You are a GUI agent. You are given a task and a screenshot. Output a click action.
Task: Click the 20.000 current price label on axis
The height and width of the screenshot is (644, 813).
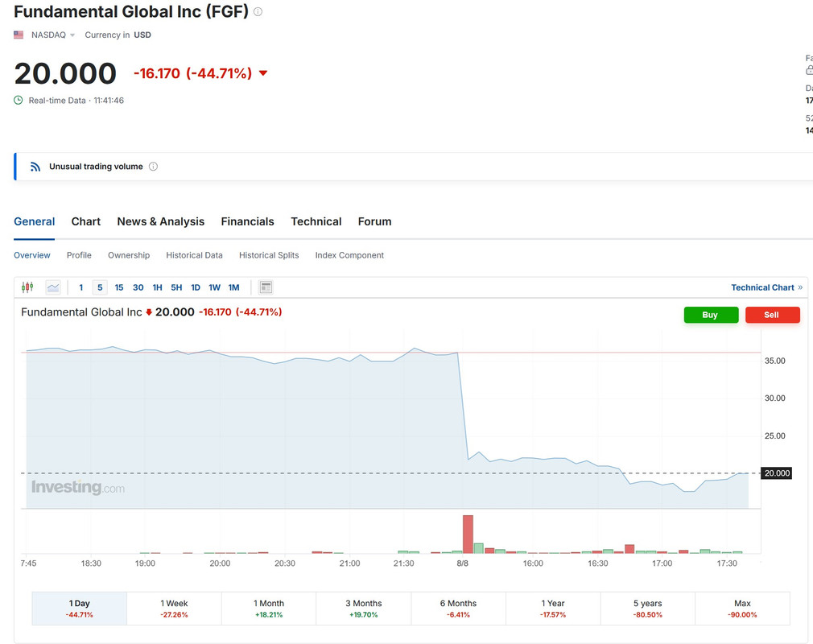(x=776, y=473)
